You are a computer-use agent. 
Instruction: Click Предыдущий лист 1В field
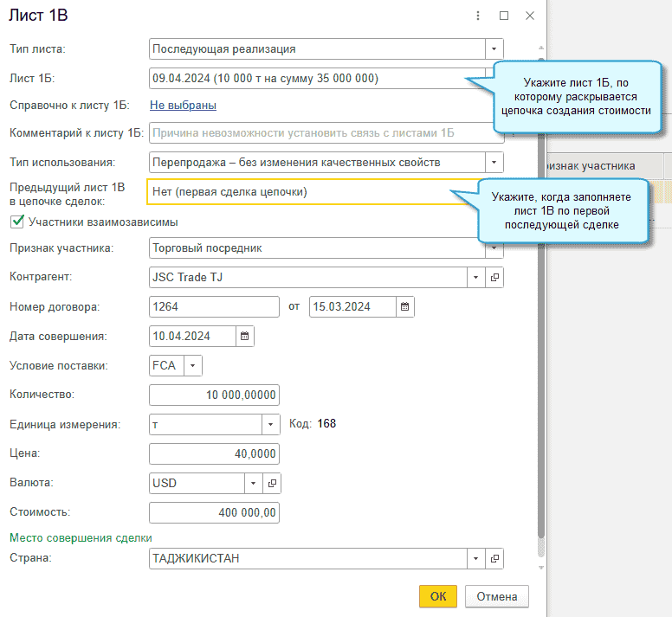pyautogui.click(x=313, y=192)
